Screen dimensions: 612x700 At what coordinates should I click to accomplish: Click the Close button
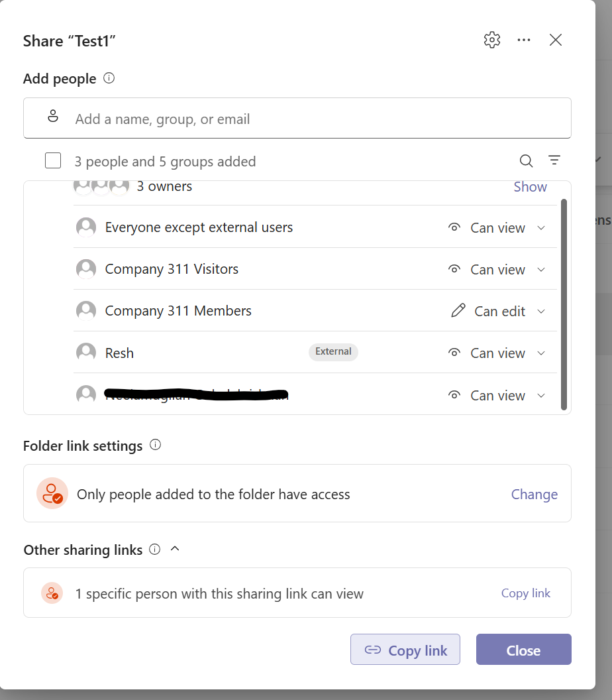point(524,650)
